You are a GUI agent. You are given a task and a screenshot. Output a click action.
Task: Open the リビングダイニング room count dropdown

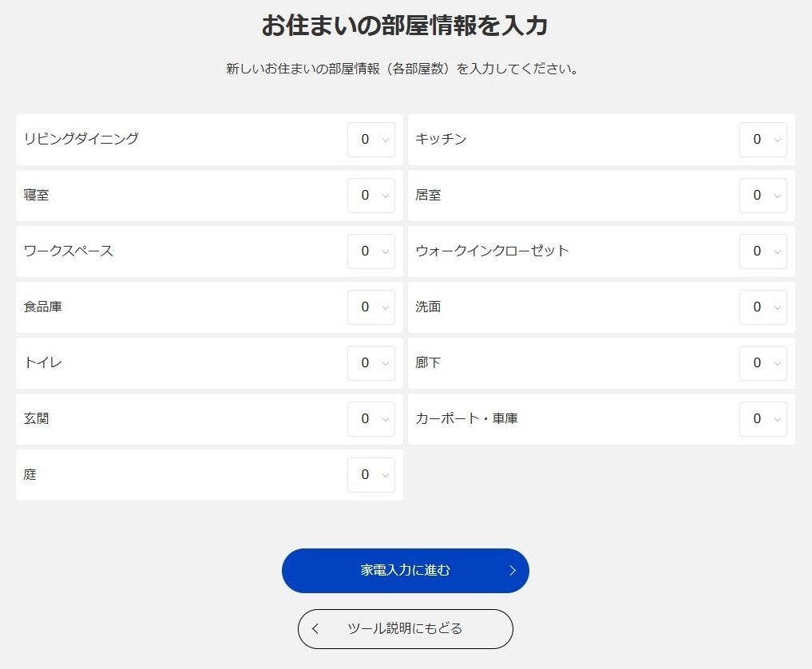click(370, 139)
